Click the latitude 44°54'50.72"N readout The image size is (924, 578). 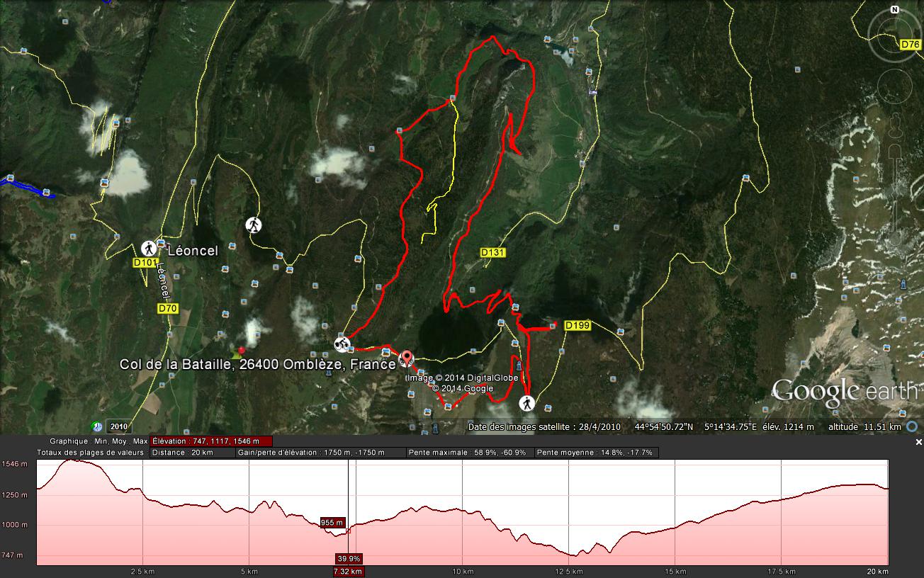point(665,427)
